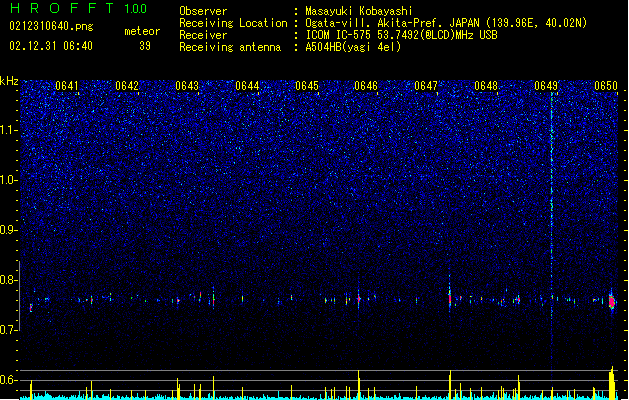
Task: Click time marker 0642
Action: pos(127,86)
